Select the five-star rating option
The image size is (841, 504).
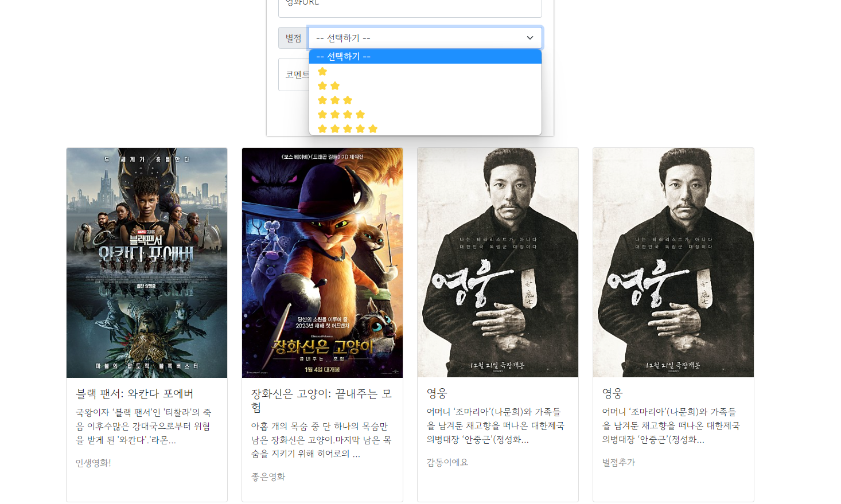pyautogui.click(x=425, y=128)
